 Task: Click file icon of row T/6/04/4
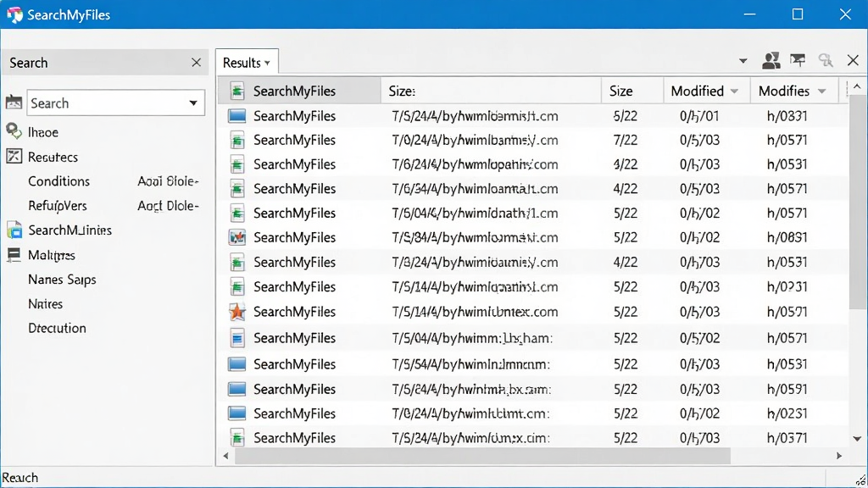pyautogui.click(x=237, y=213)
